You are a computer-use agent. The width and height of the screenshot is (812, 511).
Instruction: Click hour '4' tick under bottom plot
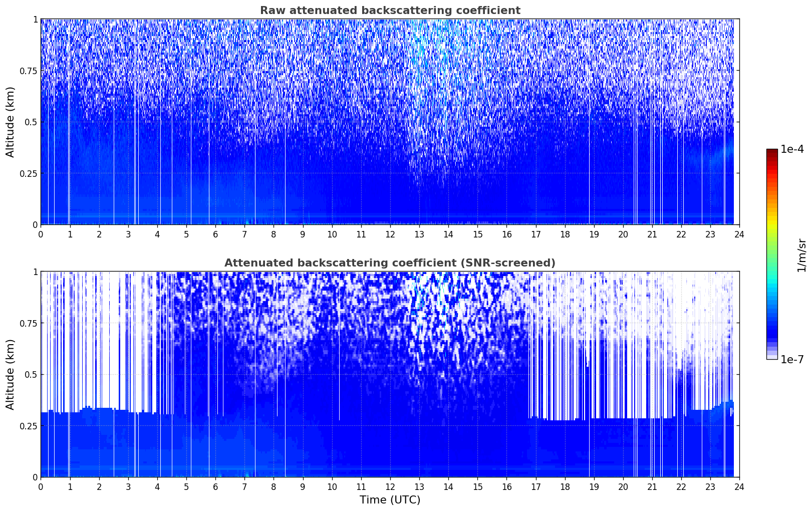pyautogui.click(x=157, y=486)
